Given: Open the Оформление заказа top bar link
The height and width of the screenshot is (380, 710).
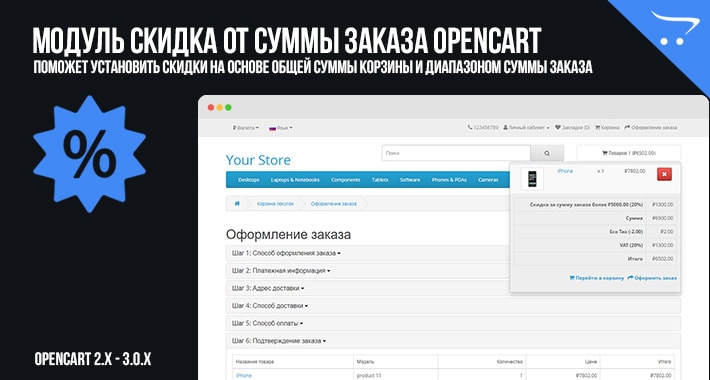Looking at the screenshot, I should tap(651, 128).
